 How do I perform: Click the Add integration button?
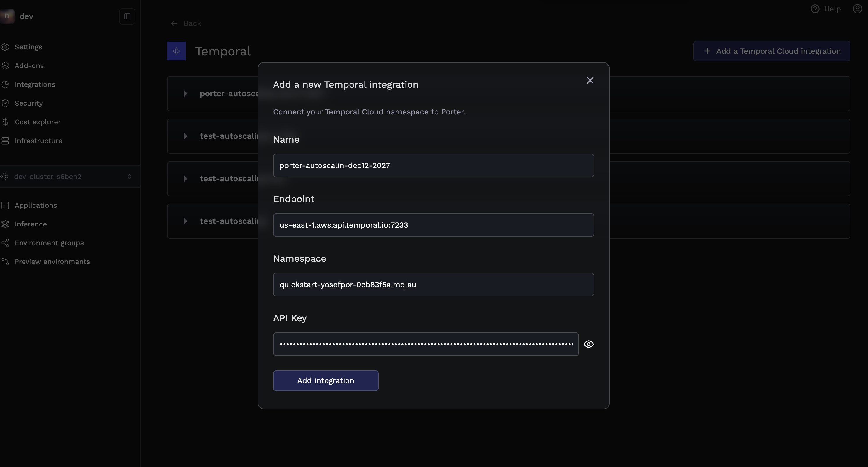click(325, 380)
